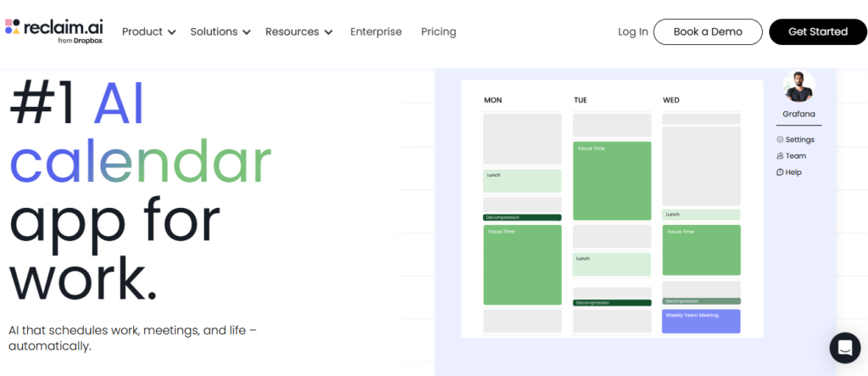
Task: Open the Resources menu
Action: coord(299,31)
